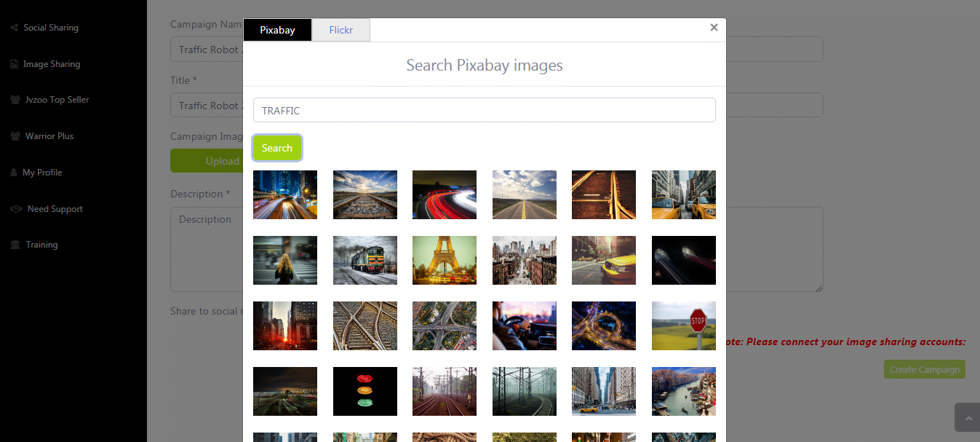Choose the straight road under cloudy sky image
The height and width of the screenshot is (442, 980).
[x=525, y=194]
